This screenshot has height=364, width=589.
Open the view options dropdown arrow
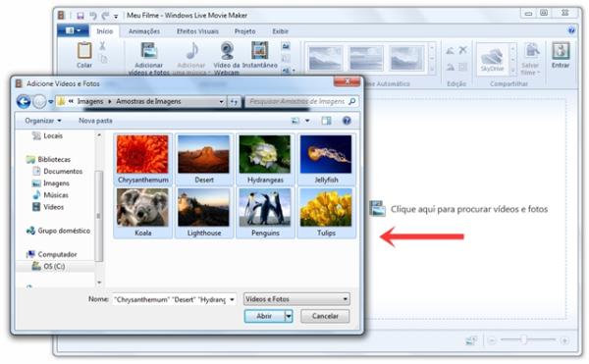click(x=307, y=121)
